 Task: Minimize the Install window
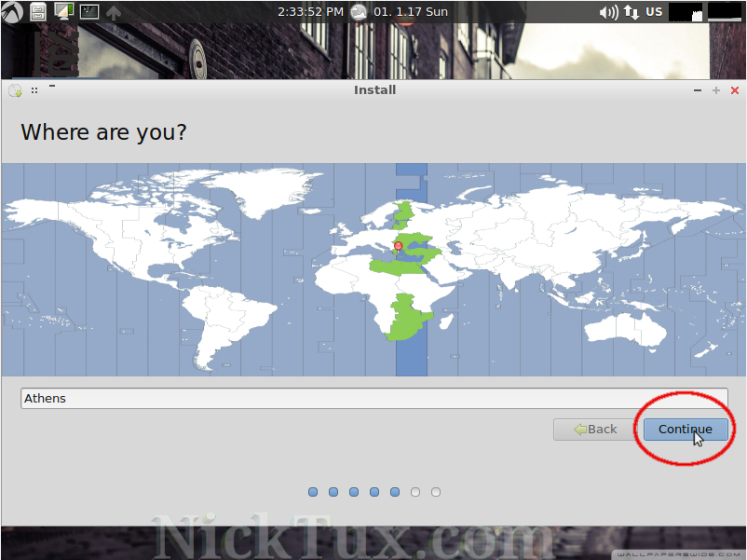pyautogui.click(x=699, y=90)
